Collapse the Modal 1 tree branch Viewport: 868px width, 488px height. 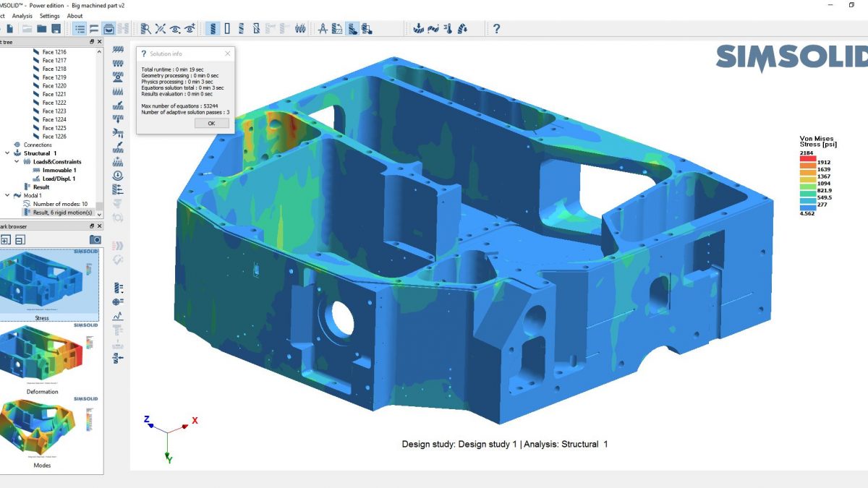[7, 194]
